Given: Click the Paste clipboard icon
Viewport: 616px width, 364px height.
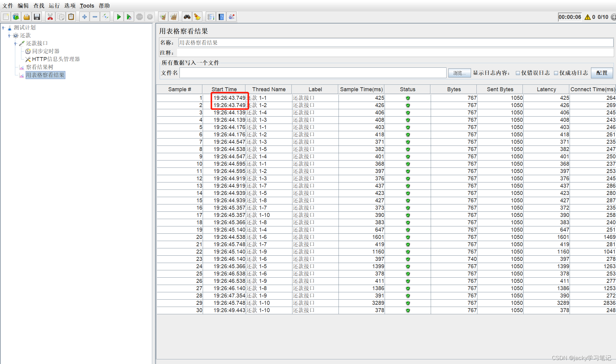Looking at the screenshot, I should point(71,17).
